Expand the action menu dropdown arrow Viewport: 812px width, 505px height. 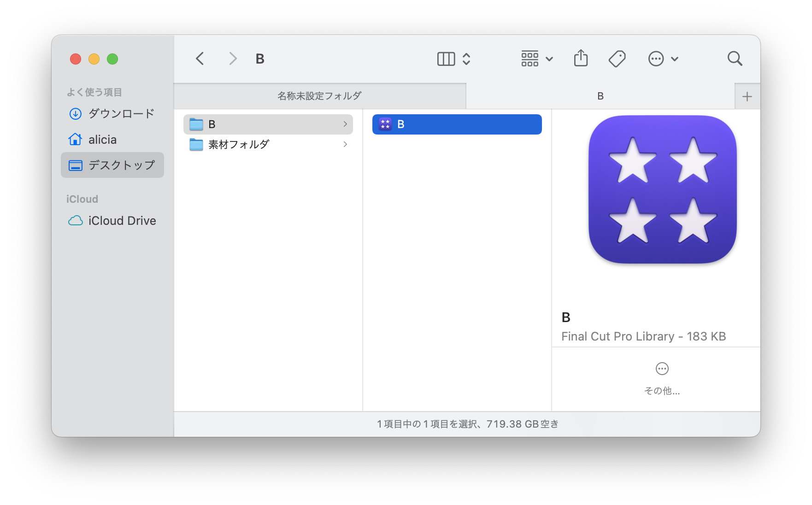coord(675,59)
